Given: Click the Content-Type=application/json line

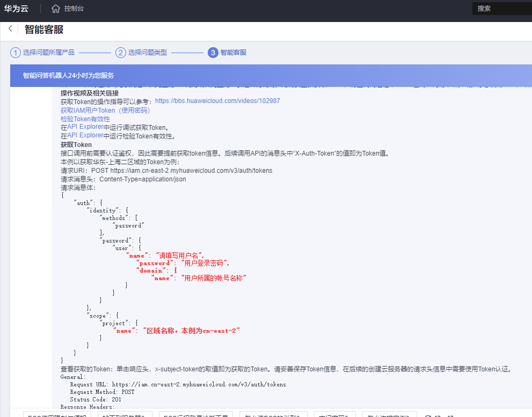Looking at the screenshot, I should pyautogui.click(x=123, y=179).
